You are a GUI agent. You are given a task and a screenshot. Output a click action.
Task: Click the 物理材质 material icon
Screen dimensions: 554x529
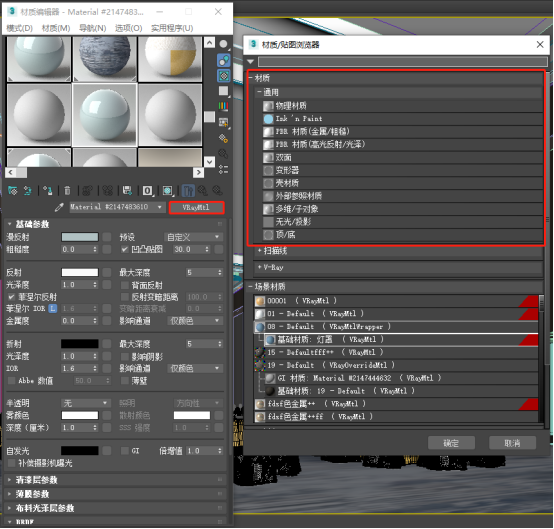click(x=268, y=106)
